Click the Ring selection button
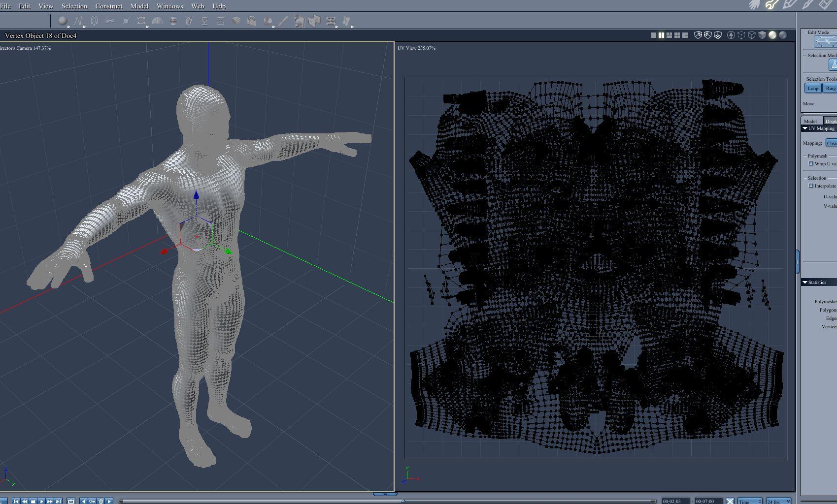837x504 pixels. [x=831, y=89]
